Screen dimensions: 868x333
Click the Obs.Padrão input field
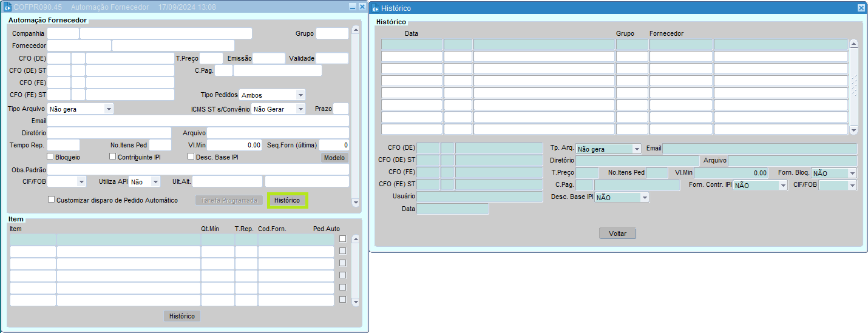pyautogui.click(x=198, y=170)
